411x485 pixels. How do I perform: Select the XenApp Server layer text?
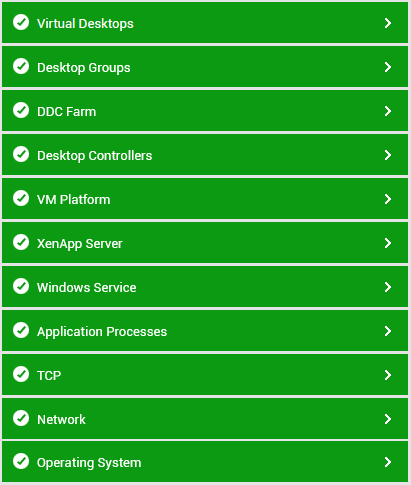(x=80, y=244)
